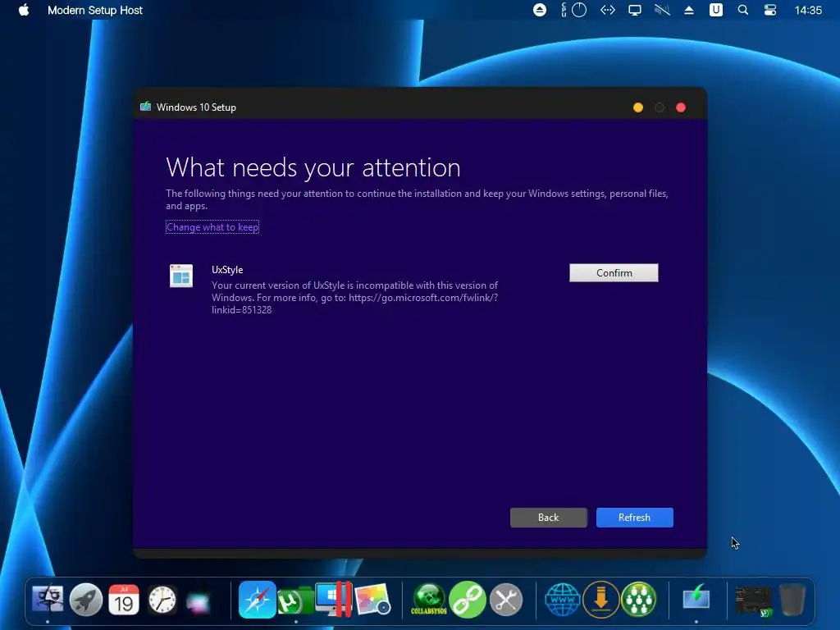Image resolution: width=840 pixels, height=630 pixels.
Task: Open the Change what to keep link
Action: [x=212, y=227]
